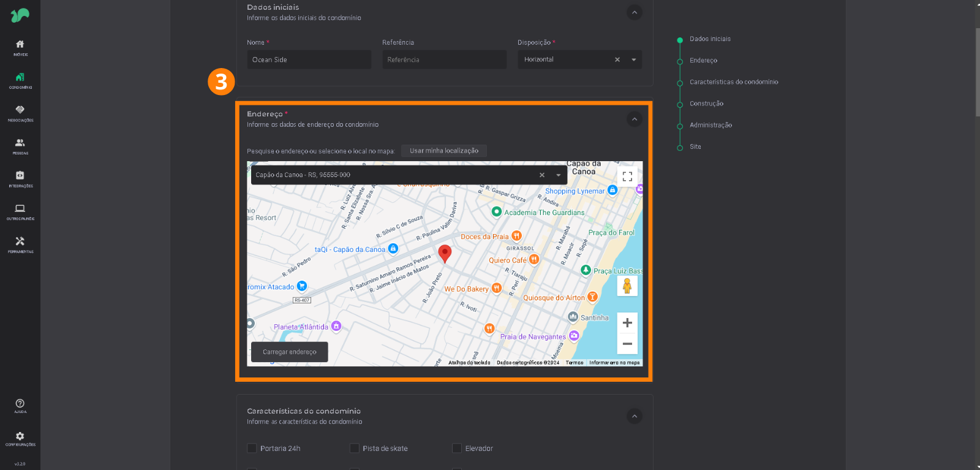The image size is (980, 470).
Task: Go to Administração step
Action: click(x=710, y=125)
